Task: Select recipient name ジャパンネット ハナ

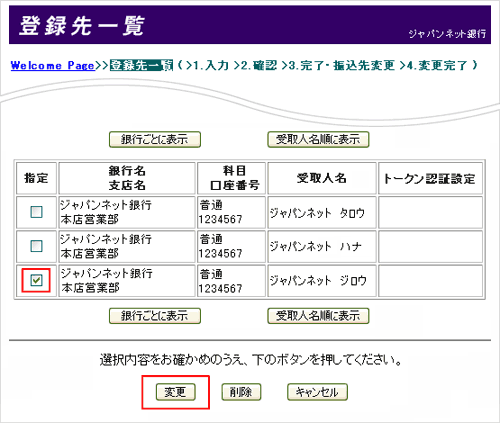Action: (x=315, y=246)
